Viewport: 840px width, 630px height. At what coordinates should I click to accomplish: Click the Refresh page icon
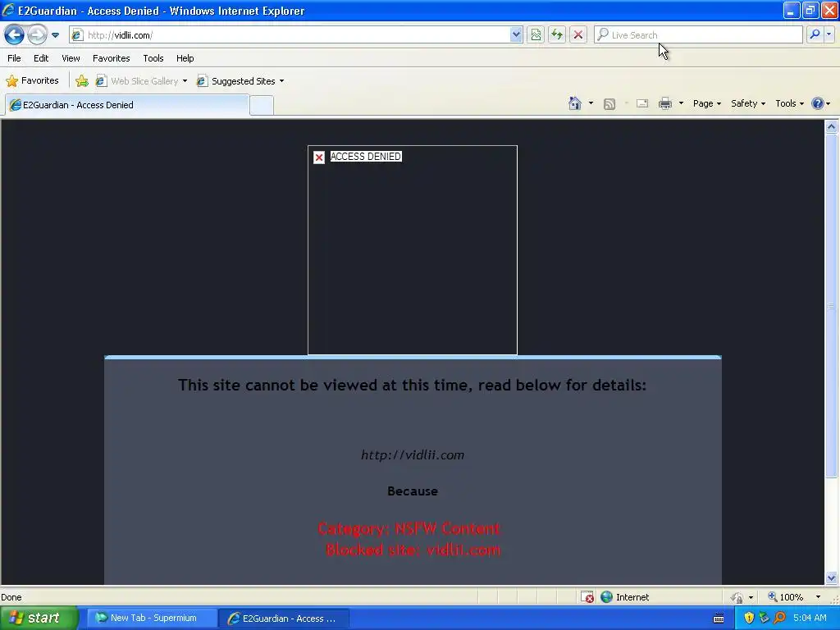click(557, 35)
